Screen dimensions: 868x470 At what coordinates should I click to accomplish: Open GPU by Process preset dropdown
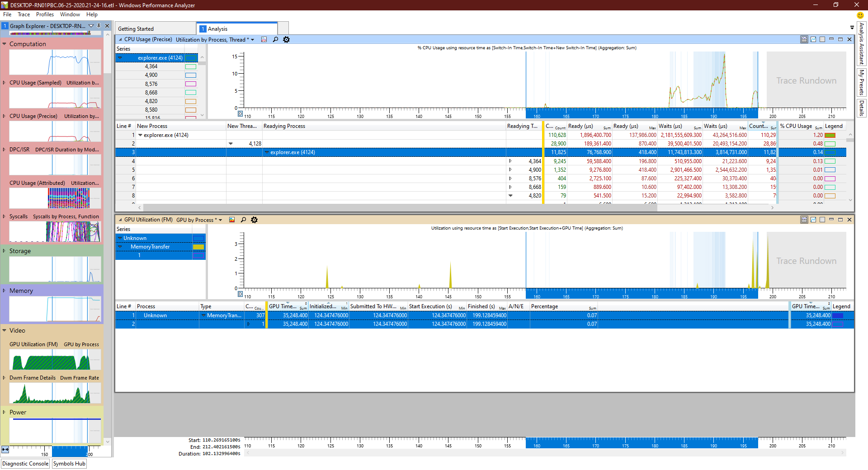[x=221, y=220]
